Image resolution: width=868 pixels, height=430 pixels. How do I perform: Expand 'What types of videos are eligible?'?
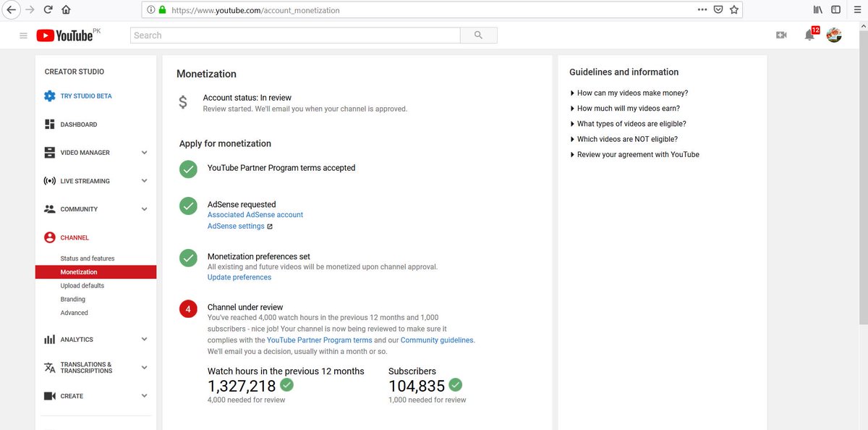628,124
